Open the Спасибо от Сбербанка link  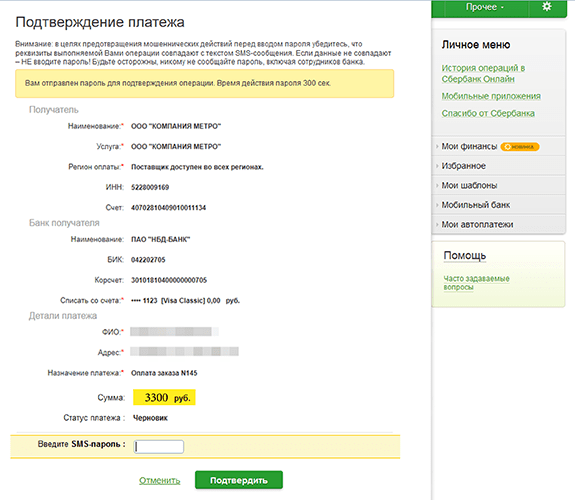coord(488,113)
